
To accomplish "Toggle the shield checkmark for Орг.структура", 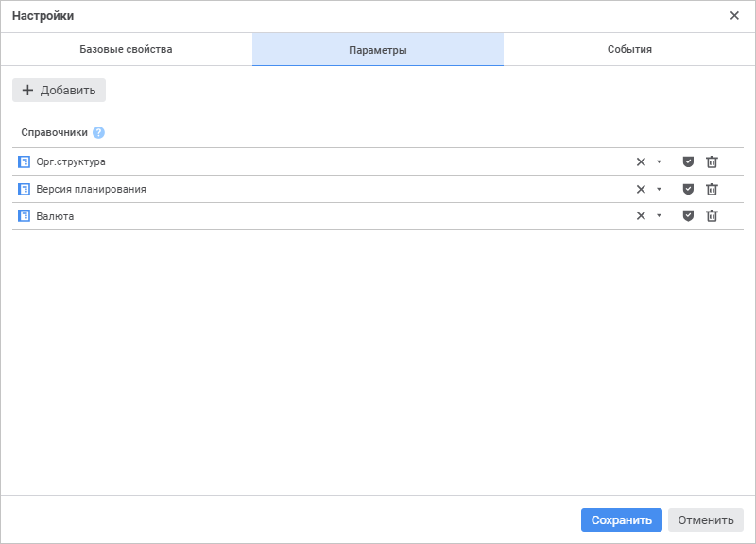I will [688, 161].
